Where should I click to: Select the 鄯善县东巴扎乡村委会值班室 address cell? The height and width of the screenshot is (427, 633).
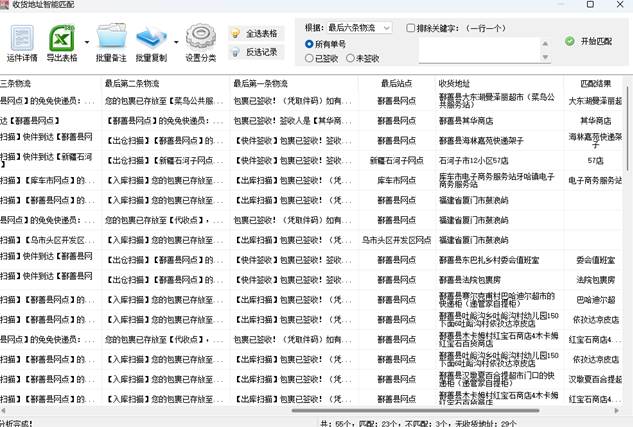[x=499, y=260]
